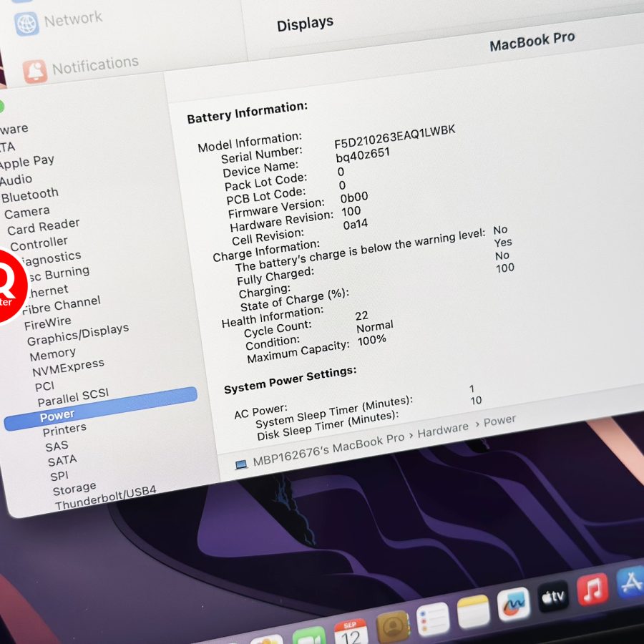This screenshot has height=644, width=644.
Task: Click "MBP162676's MacBook Pro" in the path bar
Action: [x=328, y=450]
